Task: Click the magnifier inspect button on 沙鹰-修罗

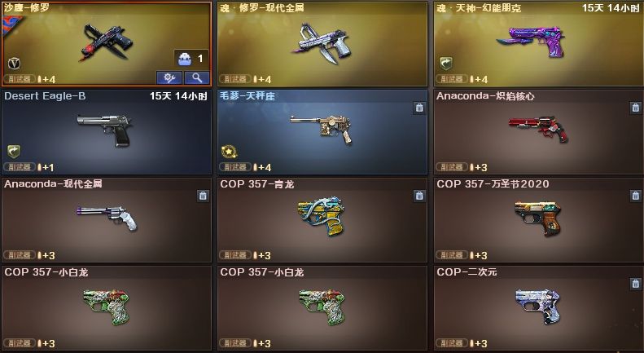Action: (197, 77)
